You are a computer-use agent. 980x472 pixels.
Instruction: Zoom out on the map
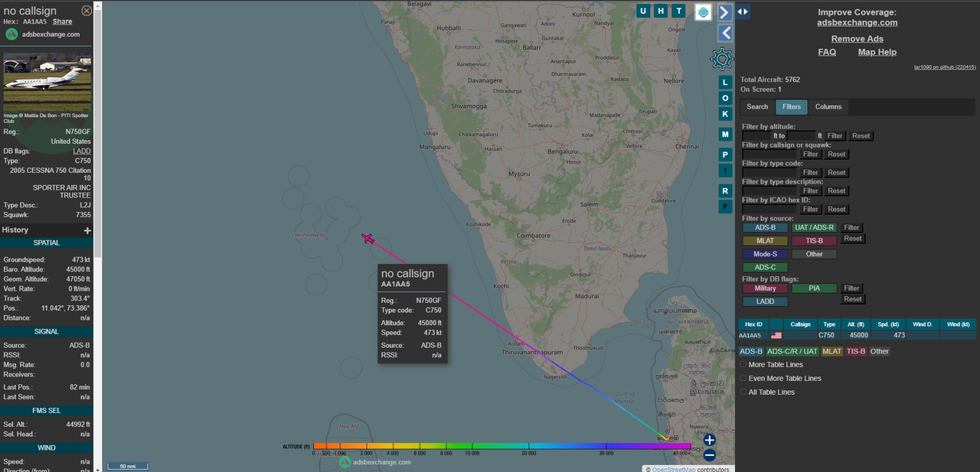(x=710, y=455)
